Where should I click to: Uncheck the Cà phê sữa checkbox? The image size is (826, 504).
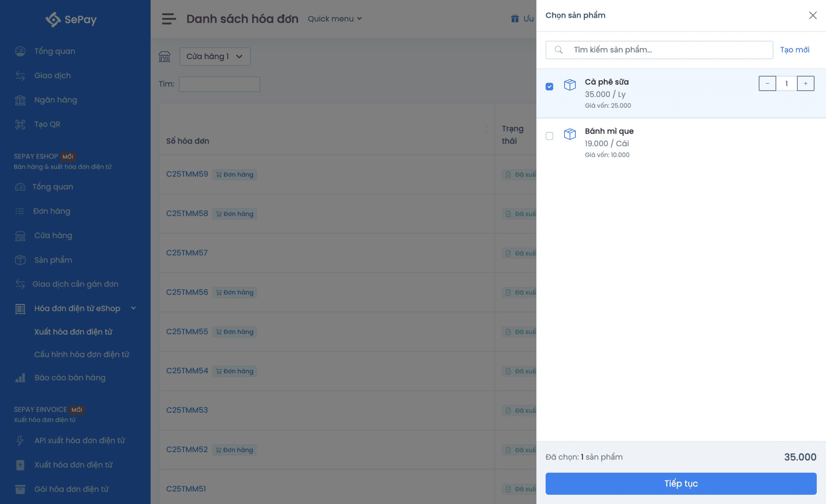(549, 87)
